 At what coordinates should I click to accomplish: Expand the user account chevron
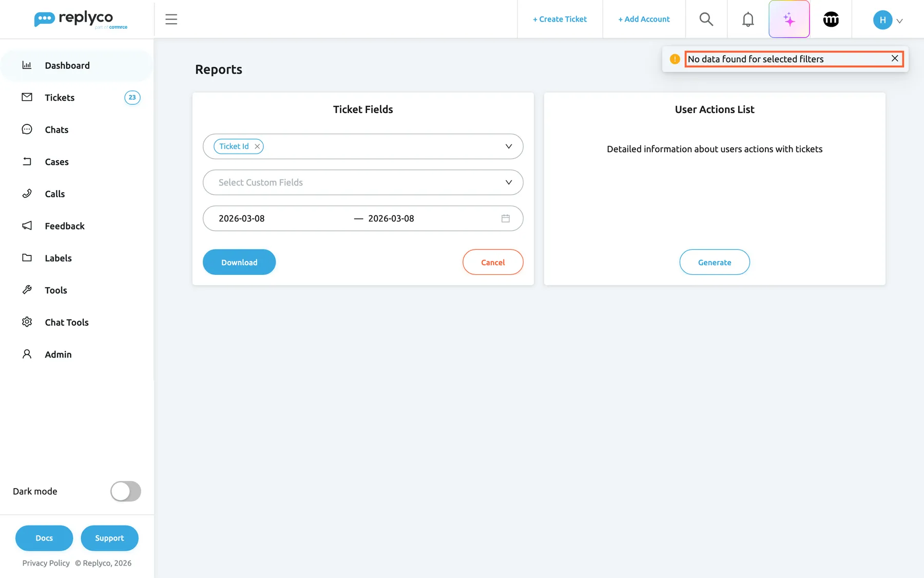tap(899, 21)
